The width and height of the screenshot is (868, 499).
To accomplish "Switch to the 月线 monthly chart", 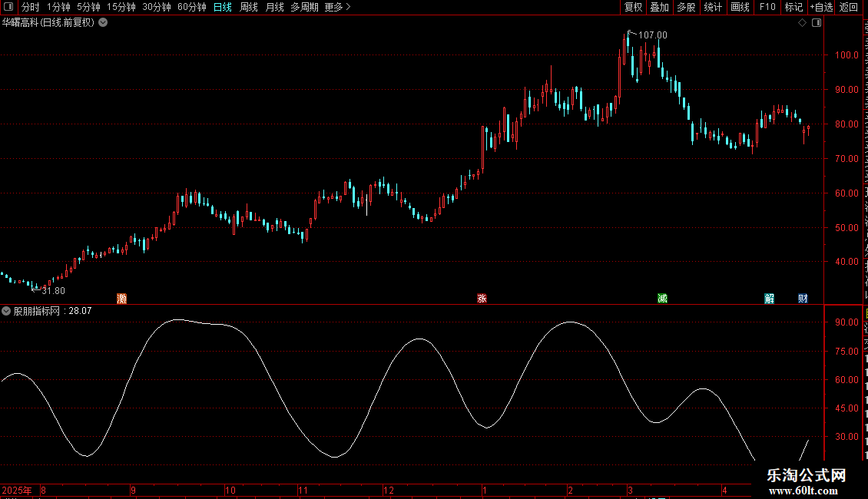I will [274, 7].
